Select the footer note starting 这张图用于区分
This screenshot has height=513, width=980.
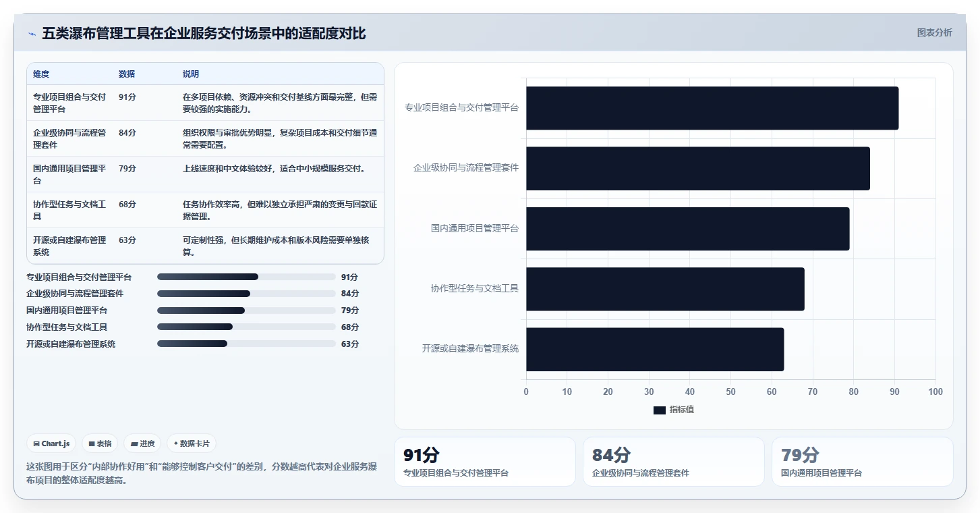tap(202, 473)
